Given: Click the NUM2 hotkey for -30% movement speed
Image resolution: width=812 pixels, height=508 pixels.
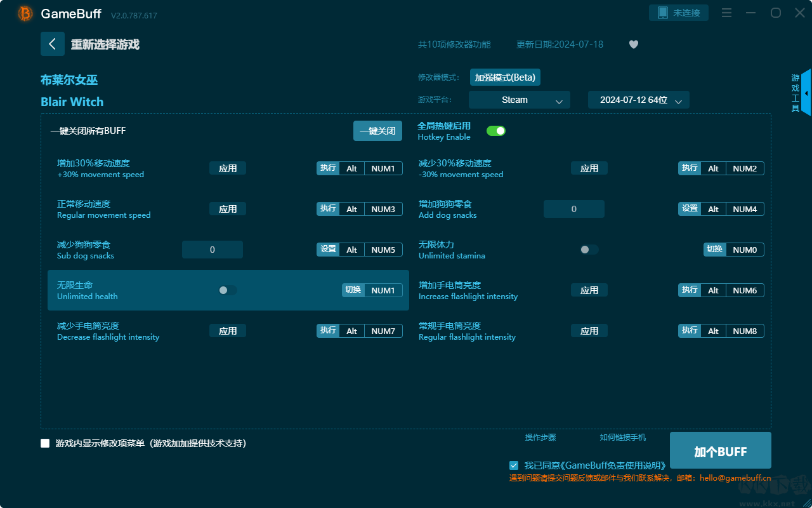Looking at the screenshot, I should [745, 168].
